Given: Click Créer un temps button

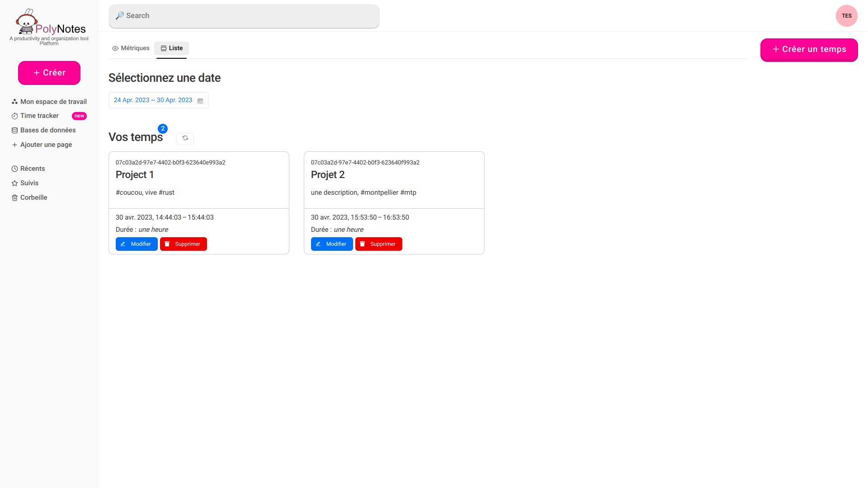Looking at the screenshot, I should (x=809, y=49).
